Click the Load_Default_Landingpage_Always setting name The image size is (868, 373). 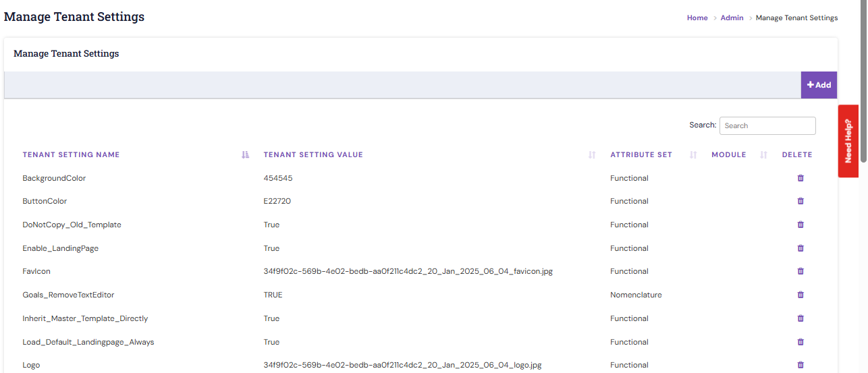pos(88,342)
